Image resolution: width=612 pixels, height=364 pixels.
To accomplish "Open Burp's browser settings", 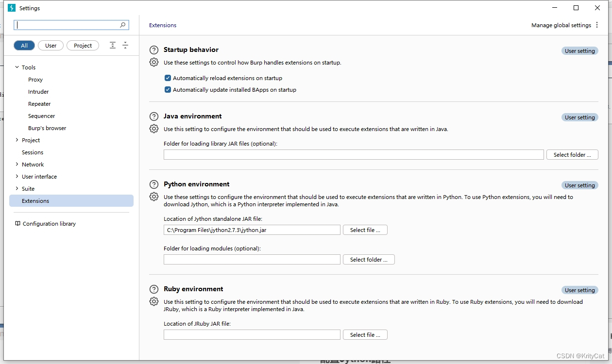I will point(47,128).
